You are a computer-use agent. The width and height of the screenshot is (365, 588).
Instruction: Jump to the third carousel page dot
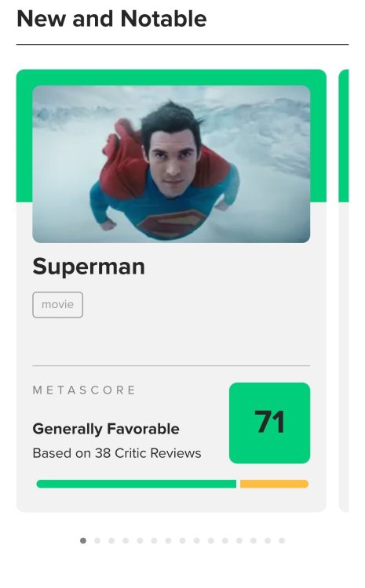111,540
